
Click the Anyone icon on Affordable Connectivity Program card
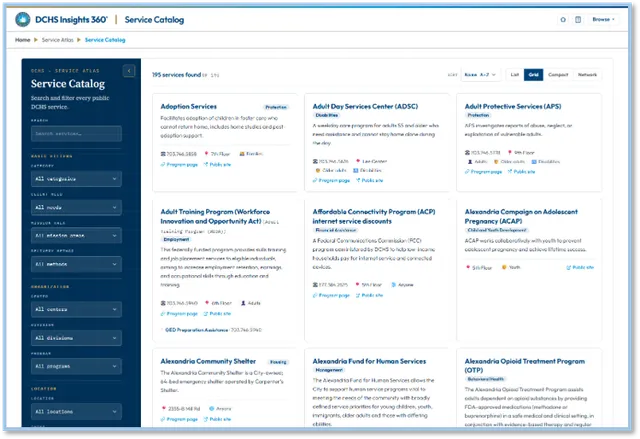point(394,285)
